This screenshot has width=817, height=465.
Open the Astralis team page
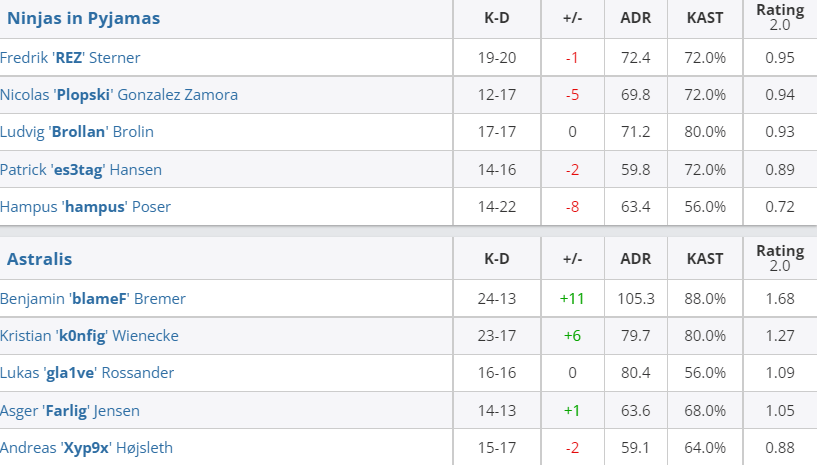tap(40, 259)
